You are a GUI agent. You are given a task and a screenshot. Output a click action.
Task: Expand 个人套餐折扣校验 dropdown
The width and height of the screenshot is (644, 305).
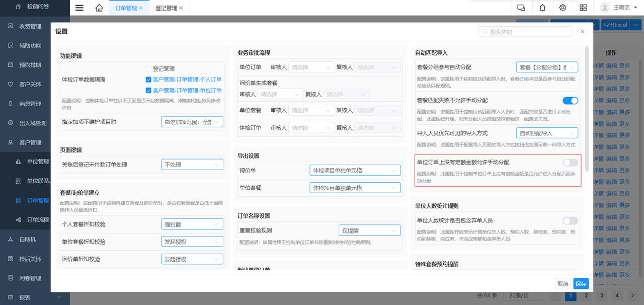tap(192, 224)
